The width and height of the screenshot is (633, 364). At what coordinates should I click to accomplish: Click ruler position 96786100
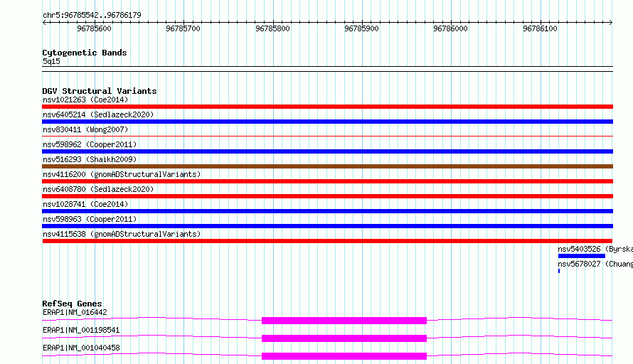point(540,28)
